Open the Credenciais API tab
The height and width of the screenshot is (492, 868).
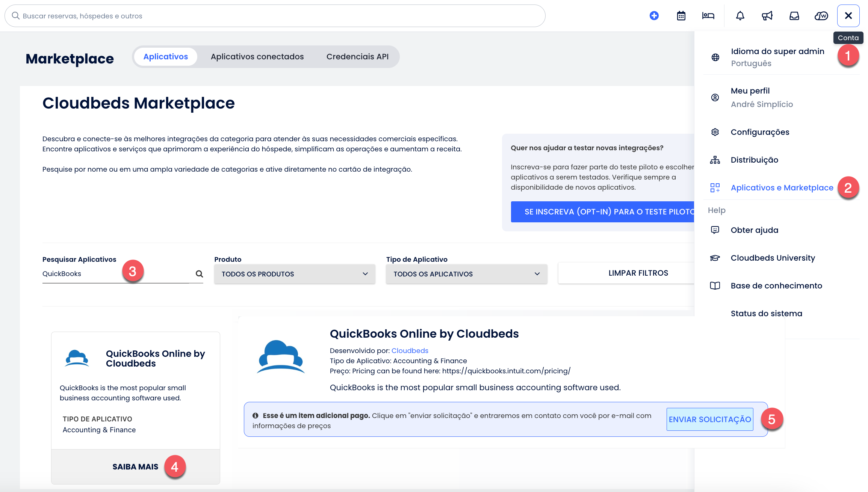click(357, 57)
